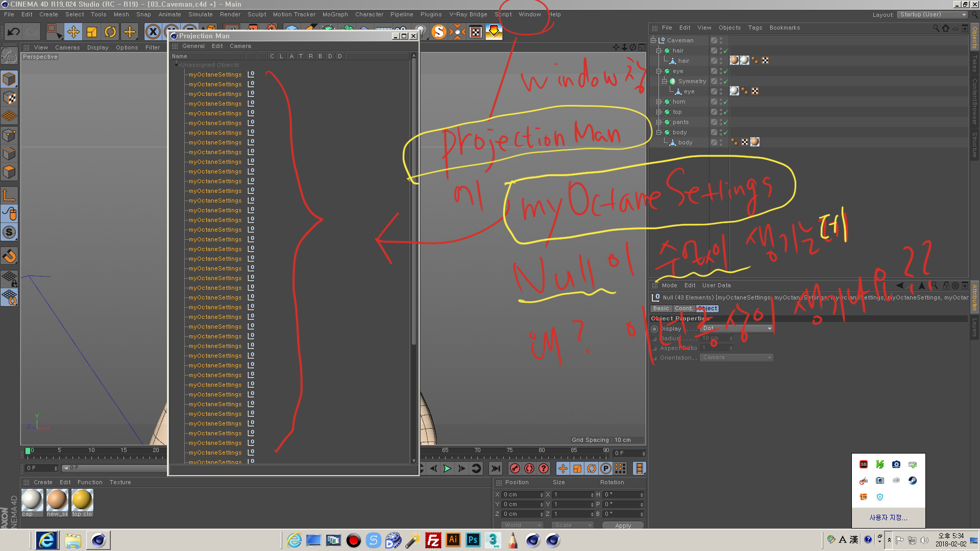Collapse the Caveman object tree

click(653, 40)
